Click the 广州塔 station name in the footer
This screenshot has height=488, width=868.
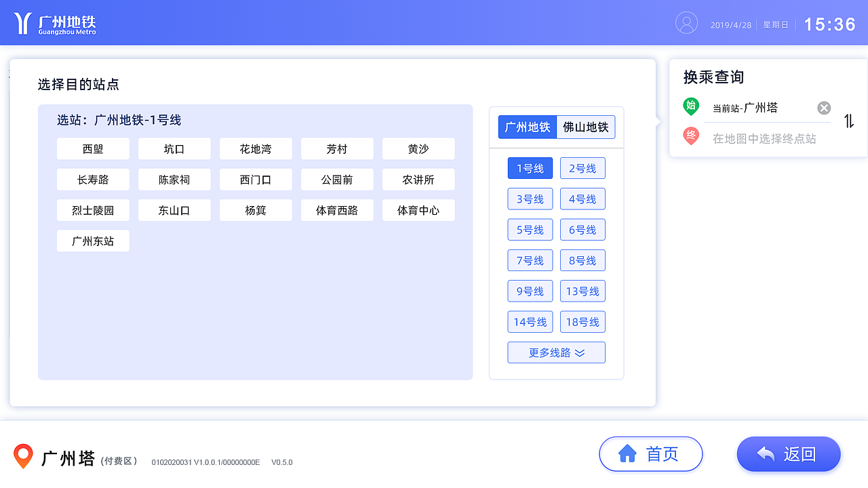[x=68, y=459]
